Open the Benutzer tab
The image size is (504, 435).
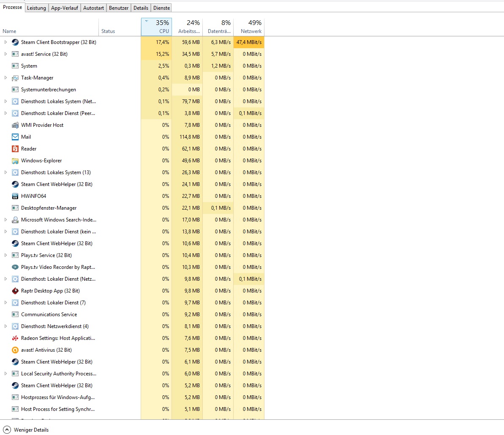click(x=119, y=8)
